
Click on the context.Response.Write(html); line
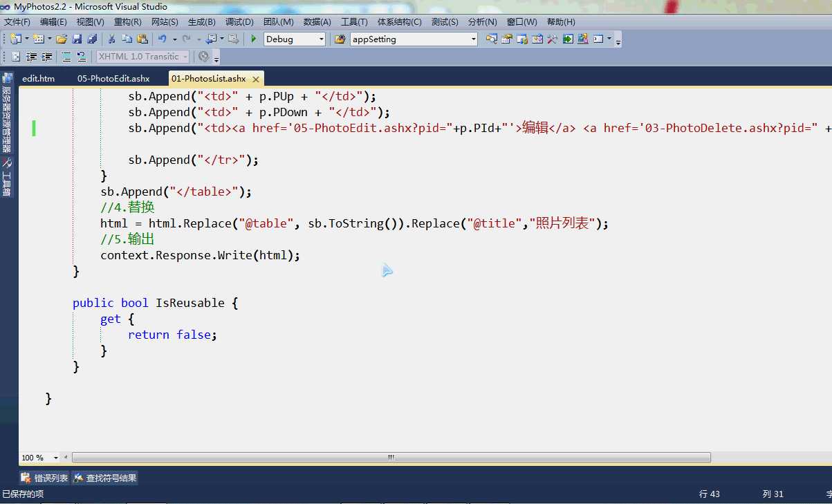click(x=201, y=255)
